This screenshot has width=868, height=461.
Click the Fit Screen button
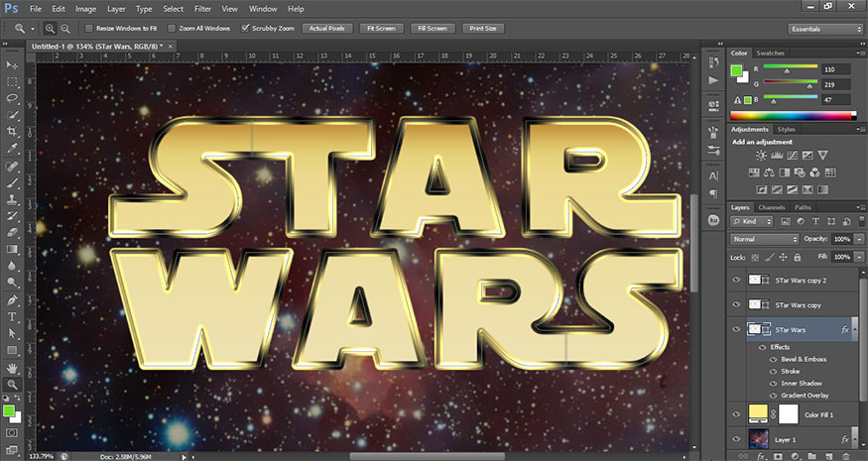coord(381,28)
